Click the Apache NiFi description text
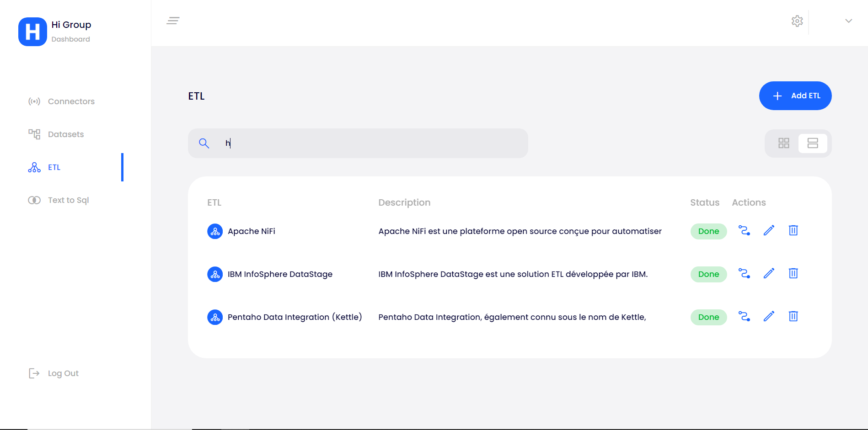This screenshot has width=868, height=430. (x=520, y=231)
